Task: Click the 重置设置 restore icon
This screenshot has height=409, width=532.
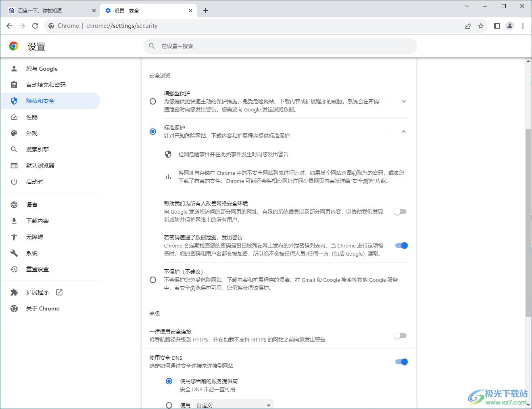Action: point(14,269)
